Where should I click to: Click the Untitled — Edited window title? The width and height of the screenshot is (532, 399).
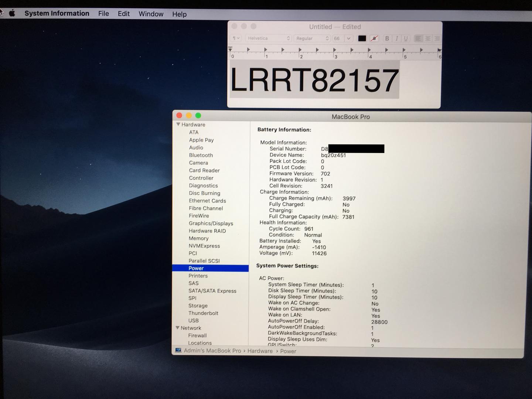click(x=335, y=27)
